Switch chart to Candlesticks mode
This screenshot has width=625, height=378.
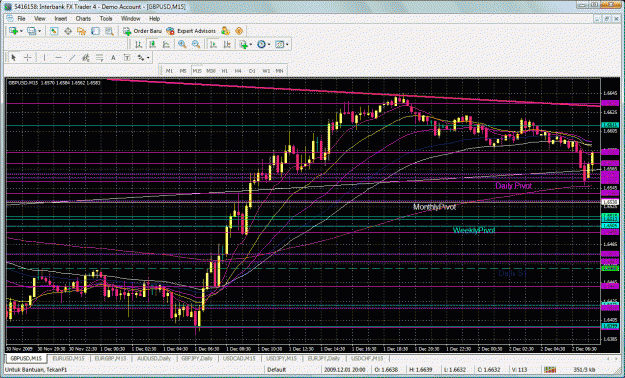point(152,45)
